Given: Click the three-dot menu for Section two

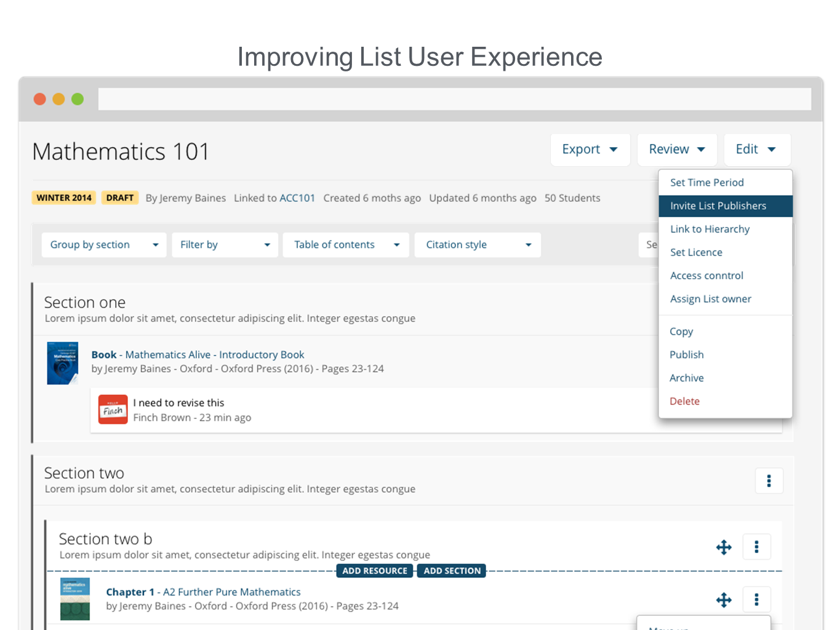Looking at the screenshot, I should (x=769, y=481).
